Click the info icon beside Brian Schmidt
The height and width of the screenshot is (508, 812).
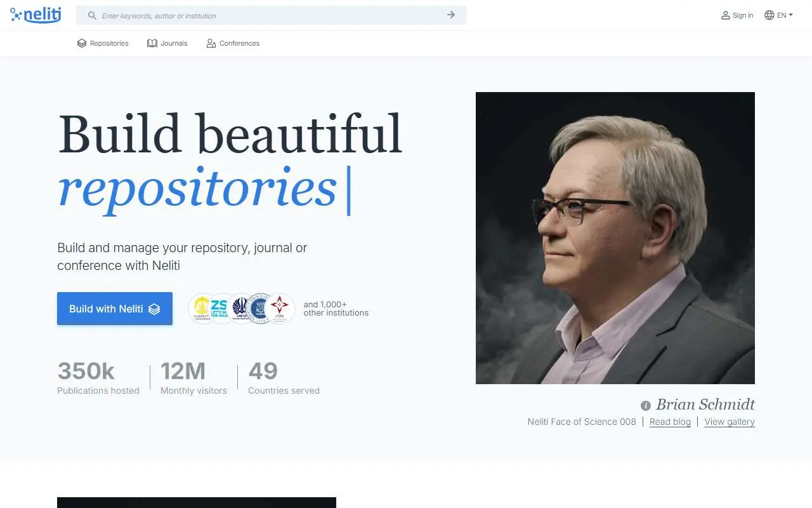point(646,405)
